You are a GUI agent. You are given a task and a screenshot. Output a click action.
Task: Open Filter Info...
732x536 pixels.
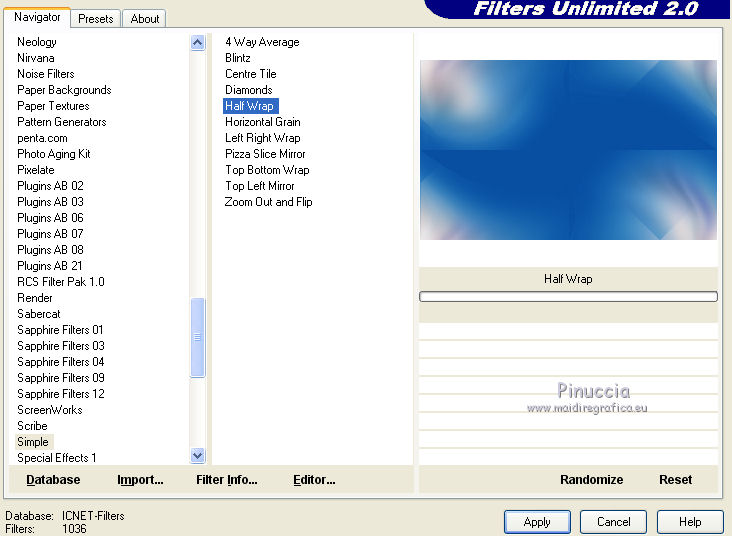pyautogui.click(x=227, y=480)
